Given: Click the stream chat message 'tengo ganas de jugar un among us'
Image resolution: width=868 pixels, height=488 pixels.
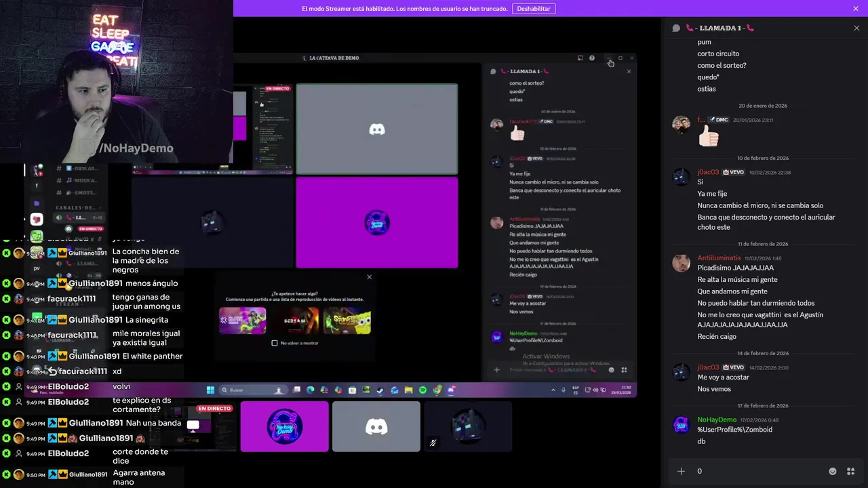Looking at the screenshot, I should pos(146,302).
